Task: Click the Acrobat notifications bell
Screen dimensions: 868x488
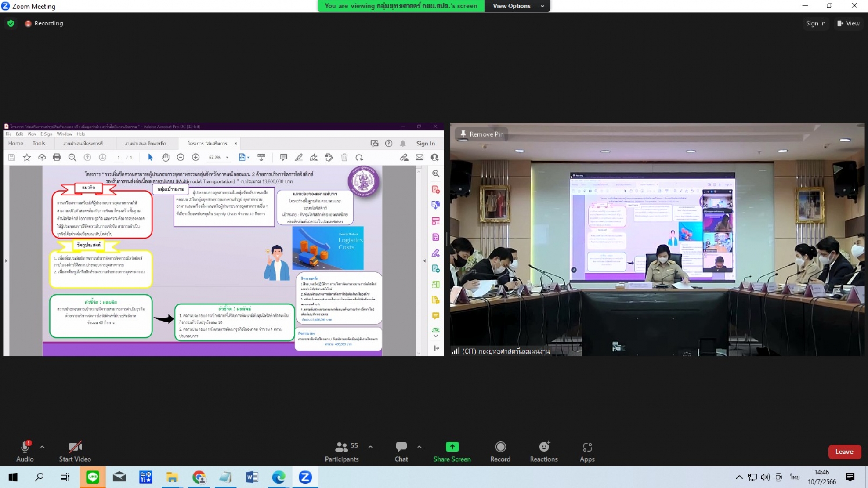Action: pos(403,143)
